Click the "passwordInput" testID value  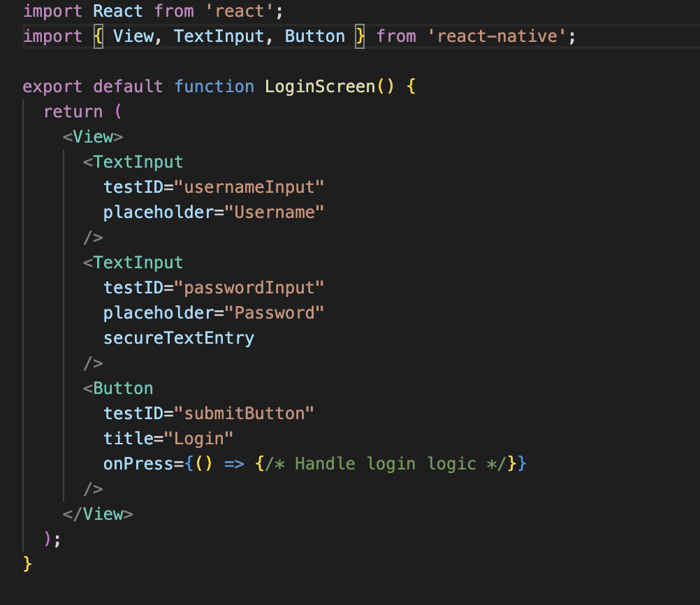[x=249, y=288]
